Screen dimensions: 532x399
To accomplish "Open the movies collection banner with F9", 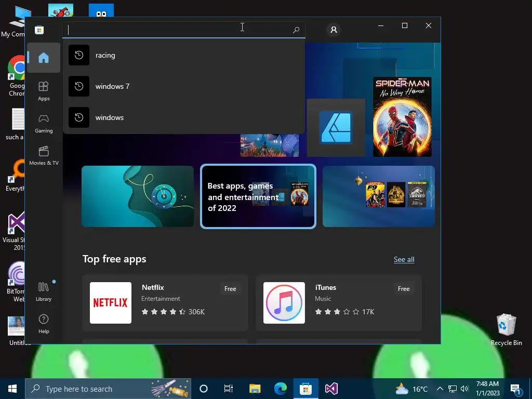I will coord(379,196).
